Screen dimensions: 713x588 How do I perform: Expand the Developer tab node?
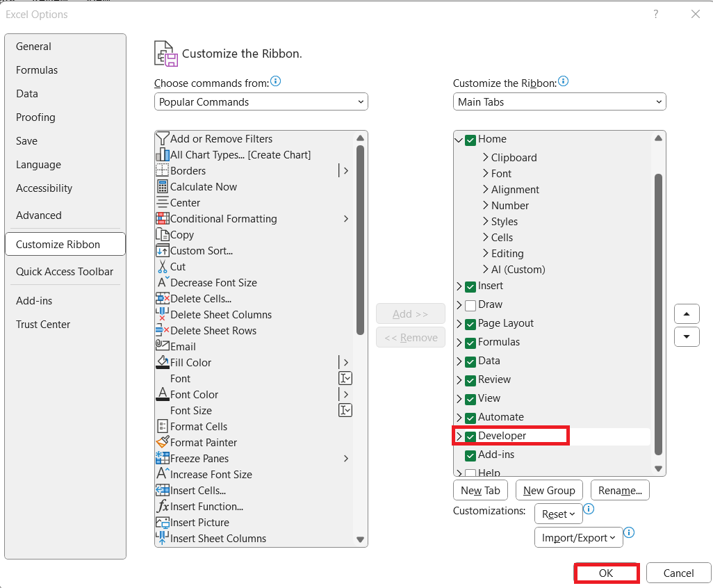click(x=459, y=436)
